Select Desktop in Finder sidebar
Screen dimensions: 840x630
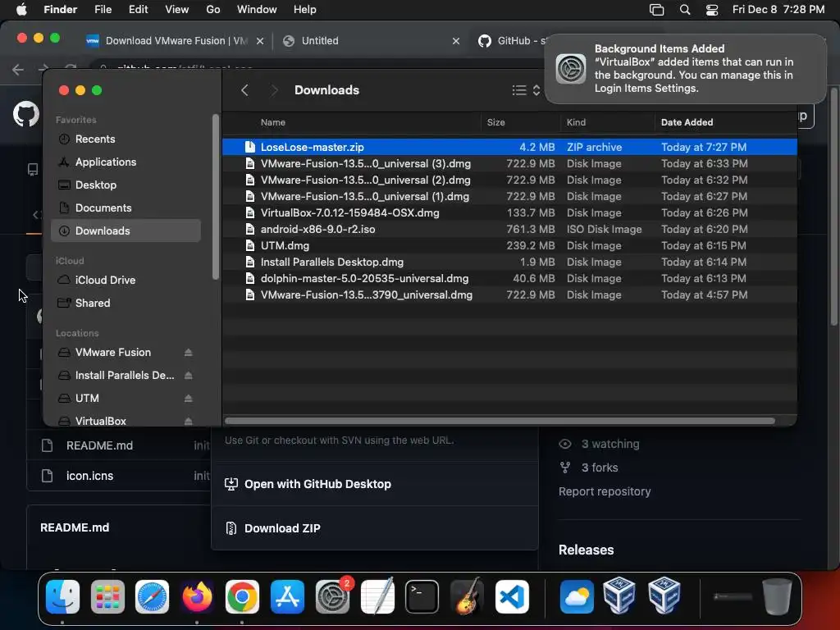[126, 185]
